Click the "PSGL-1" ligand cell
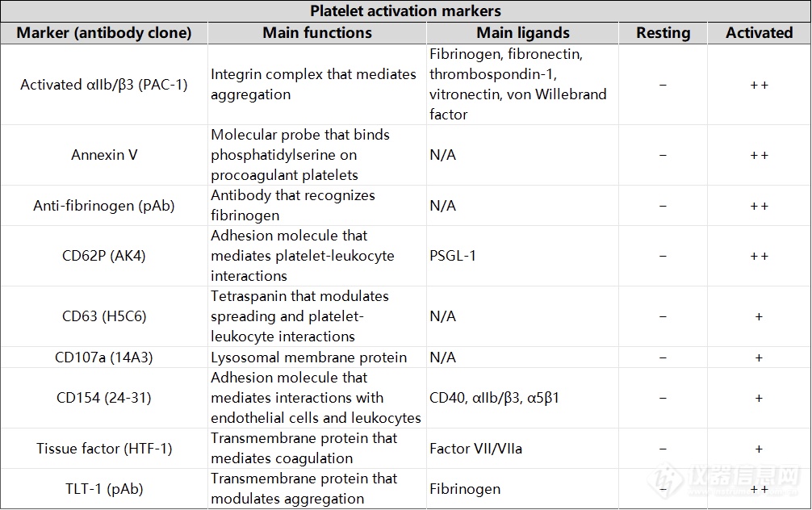 (x=453, y=256)
